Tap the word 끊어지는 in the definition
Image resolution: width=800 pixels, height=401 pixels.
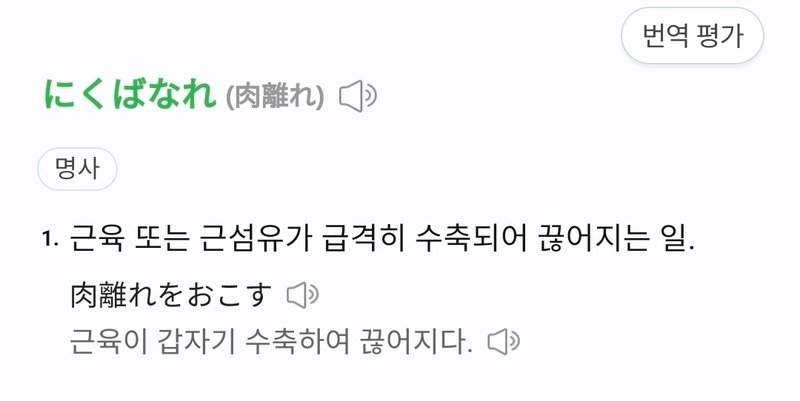[594, 238]
